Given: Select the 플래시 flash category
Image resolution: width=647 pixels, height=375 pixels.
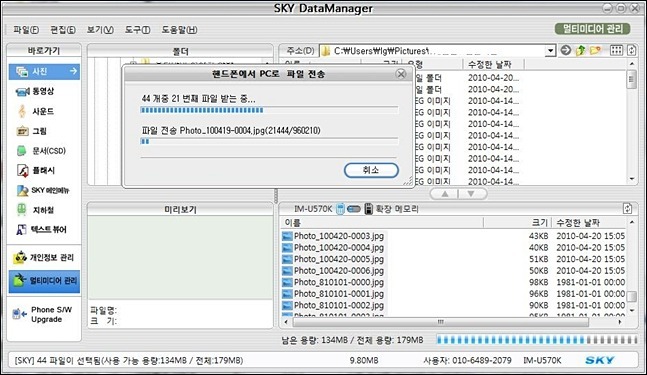Looking at the screenshot, I should 36,170.
